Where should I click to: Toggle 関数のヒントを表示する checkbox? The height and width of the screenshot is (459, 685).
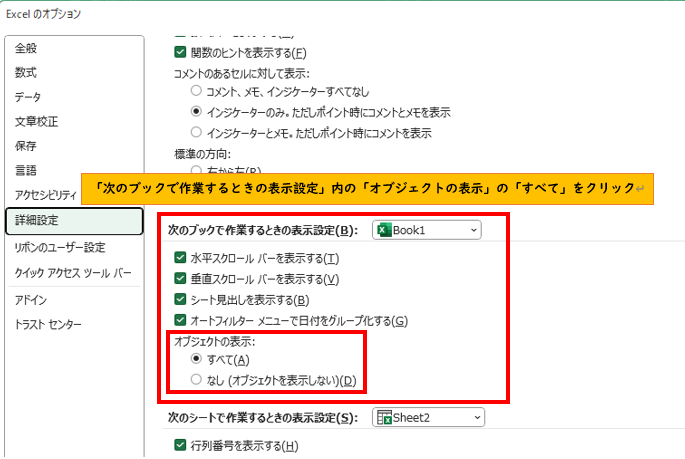[x=180, y=52]
